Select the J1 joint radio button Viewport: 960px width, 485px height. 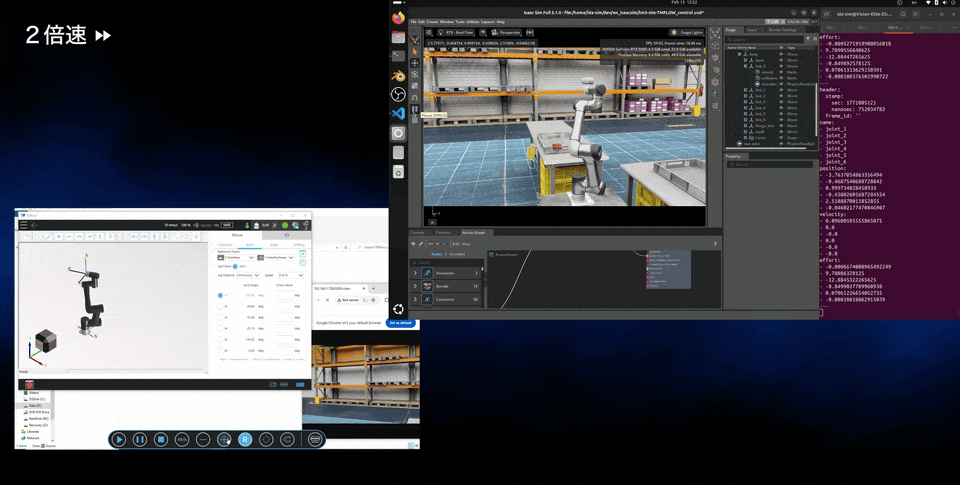220,295
